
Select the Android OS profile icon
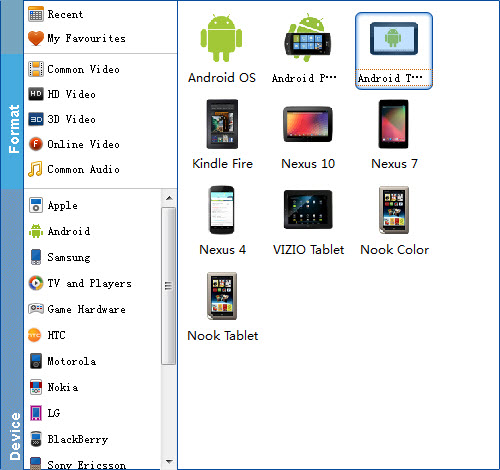click(x=221, y=38)
